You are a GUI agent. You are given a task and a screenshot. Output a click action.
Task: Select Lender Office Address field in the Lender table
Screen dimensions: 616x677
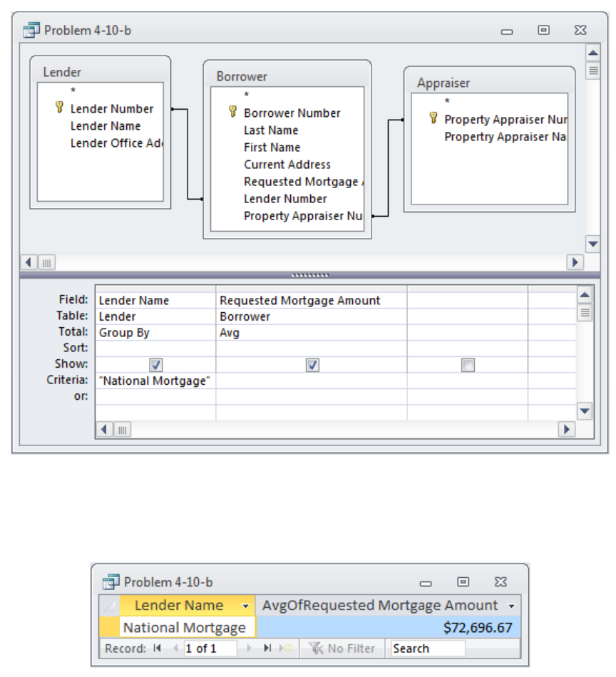tap(117, 143)
